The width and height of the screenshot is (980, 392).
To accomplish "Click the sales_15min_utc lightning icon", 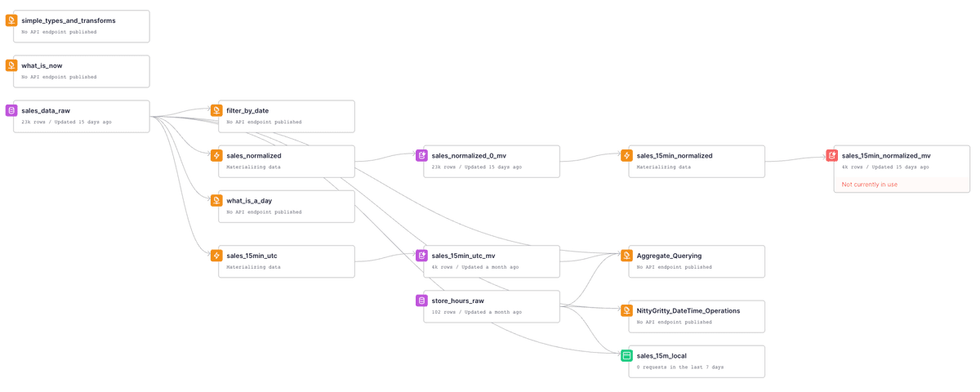I will click(x=216, y=256).
